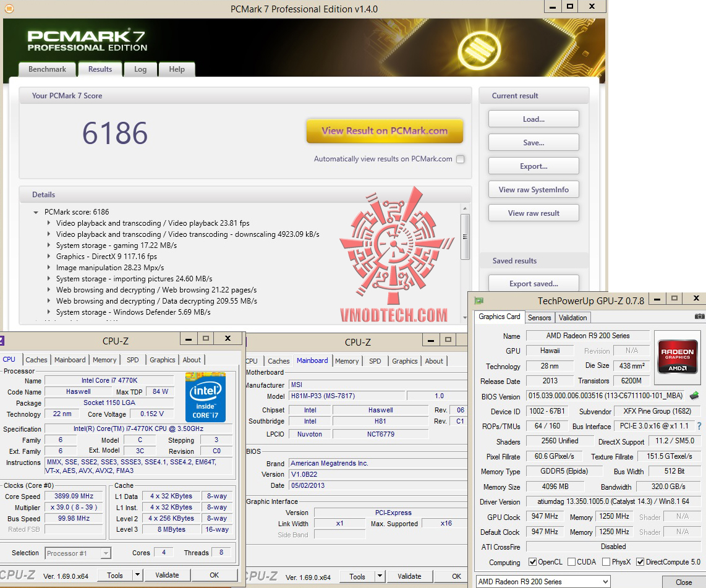Click the Intel Core i7 logo in CPU-Z

tap(205, 397)
